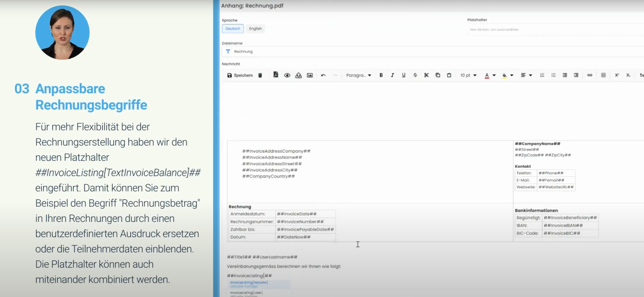
Task: Click the table resize handle below Datum row
Action: click(x=336, y=241)
